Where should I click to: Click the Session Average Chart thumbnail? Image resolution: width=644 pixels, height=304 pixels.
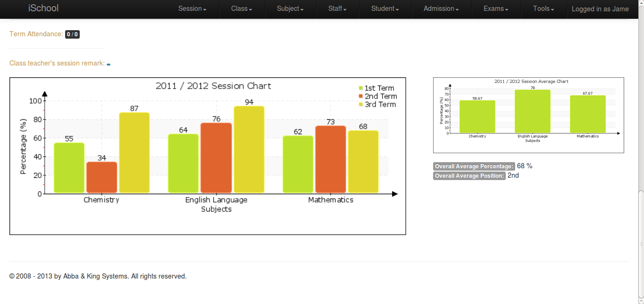pyautogui.click(x=528, y=115)
